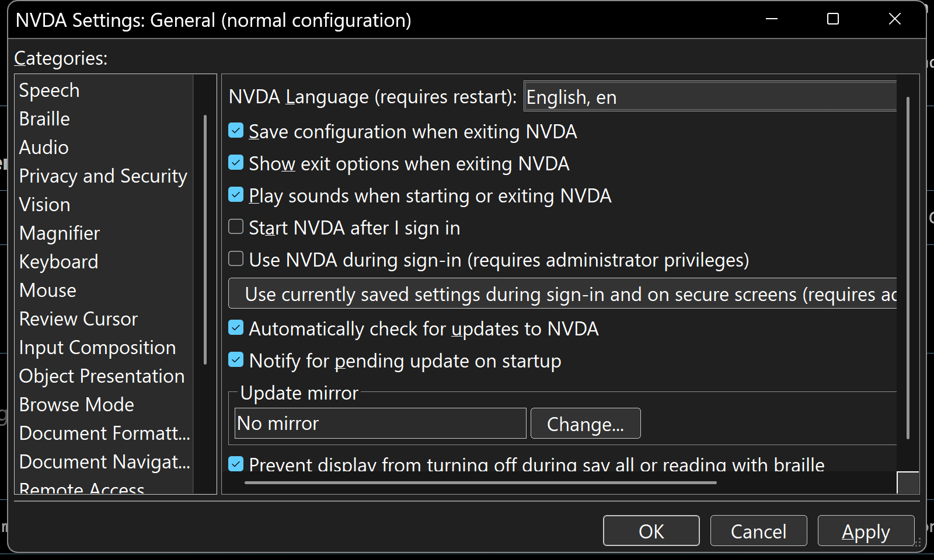934x560 pixels.
Task: Maximize the NVDA Settings window
Action: [x=833, y=19]
